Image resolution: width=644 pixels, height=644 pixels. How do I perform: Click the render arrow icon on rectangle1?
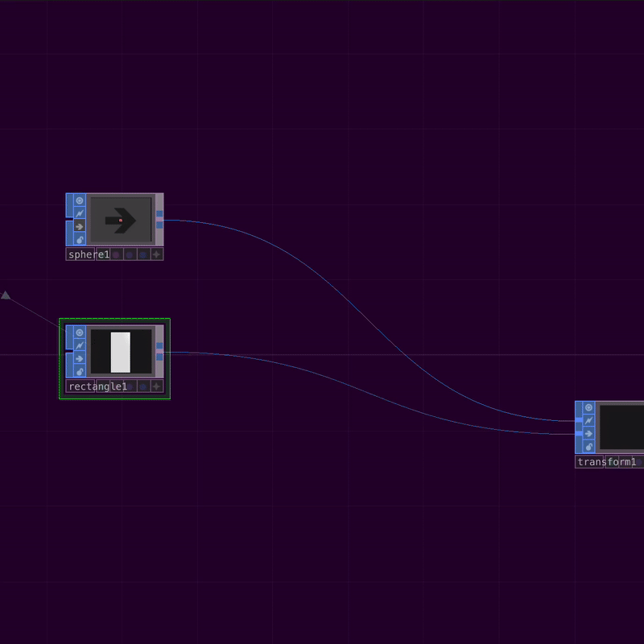(80, 358)
